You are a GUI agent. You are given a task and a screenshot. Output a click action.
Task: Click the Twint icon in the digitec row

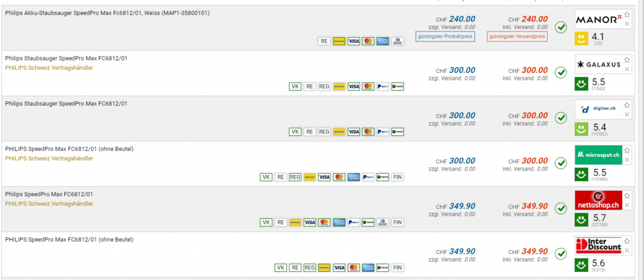397,132
